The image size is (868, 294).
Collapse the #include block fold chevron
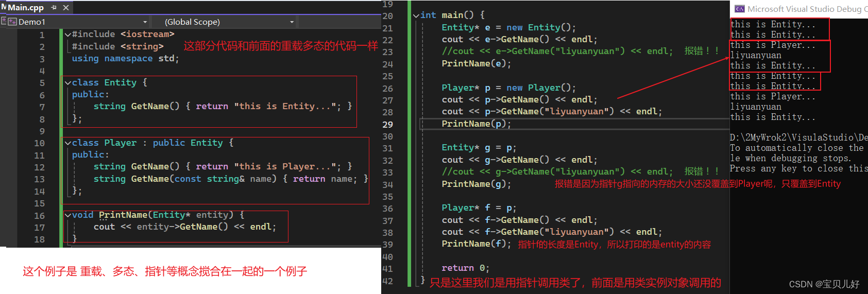(x=67, y=34)
